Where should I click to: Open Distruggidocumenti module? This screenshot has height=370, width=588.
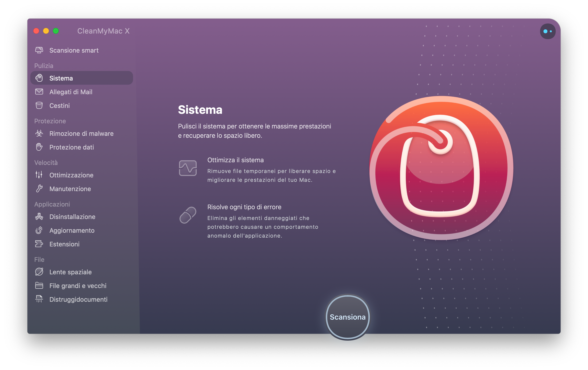pyautogui.click(x=82, y=299)
